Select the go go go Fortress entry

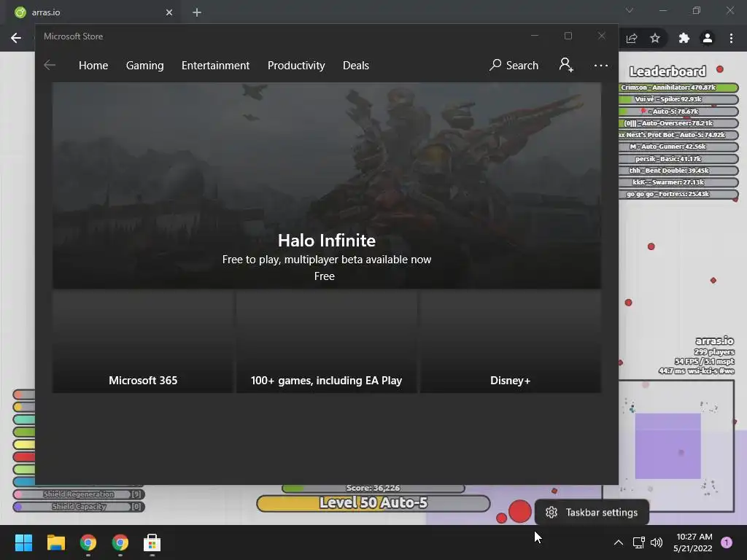678,194
